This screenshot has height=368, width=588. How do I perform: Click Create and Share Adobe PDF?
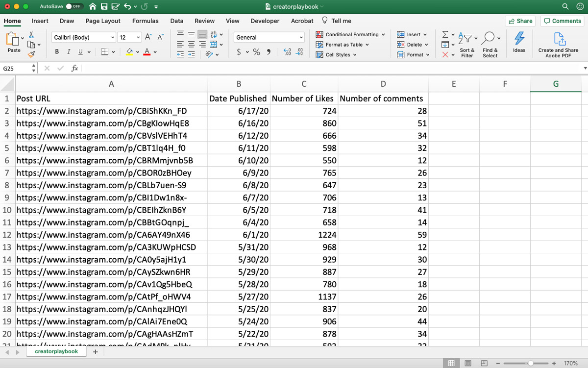pyautogui.click(x=558, y=45)
